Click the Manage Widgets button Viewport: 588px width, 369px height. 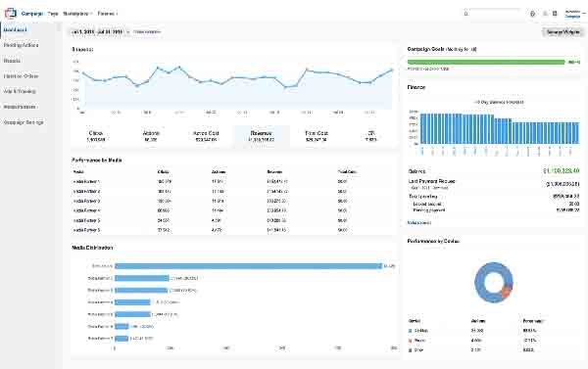pos(563,32)
